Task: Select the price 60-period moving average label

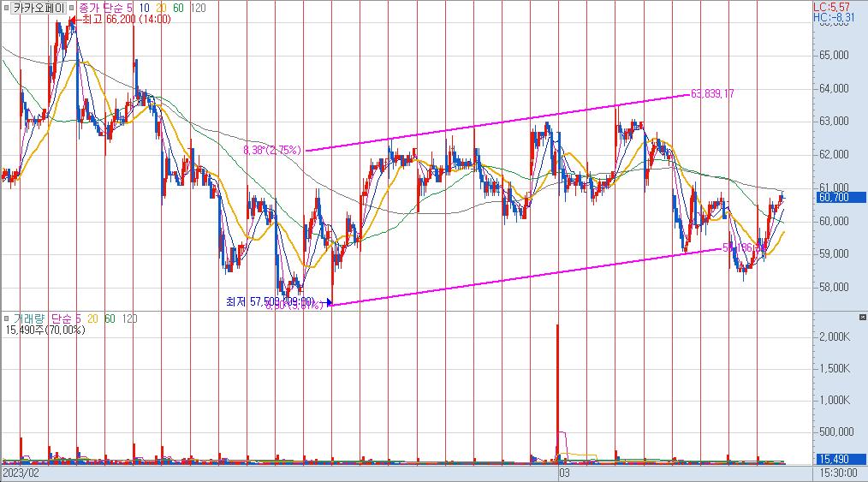Action: coord(178,8)
